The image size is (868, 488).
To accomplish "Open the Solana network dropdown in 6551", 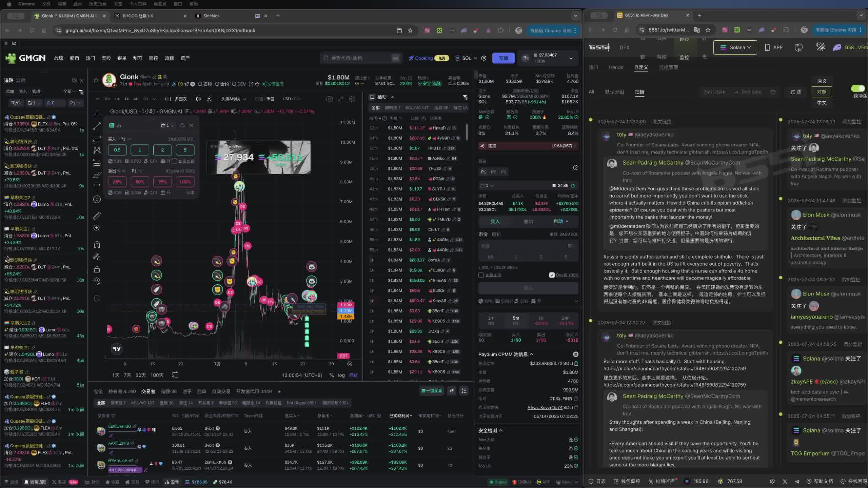I will [735, 47].
